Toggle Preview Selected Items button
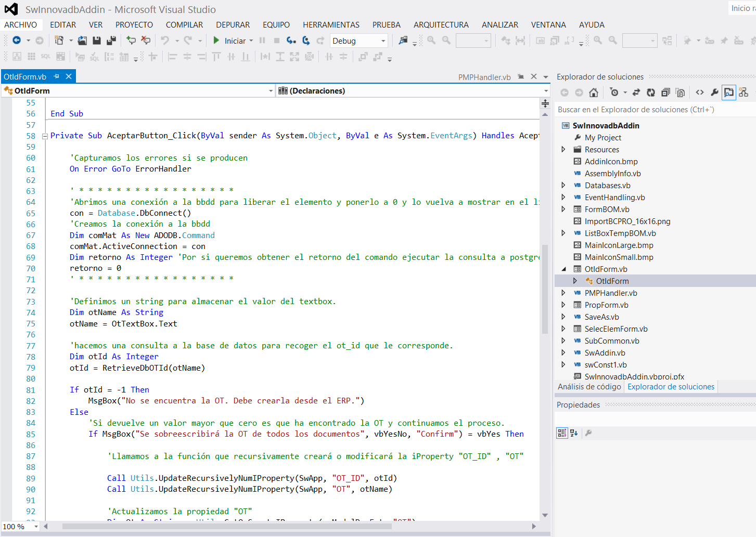Image resolution: width=756 pixels, height=537 pixels. [x=729, y=93]
